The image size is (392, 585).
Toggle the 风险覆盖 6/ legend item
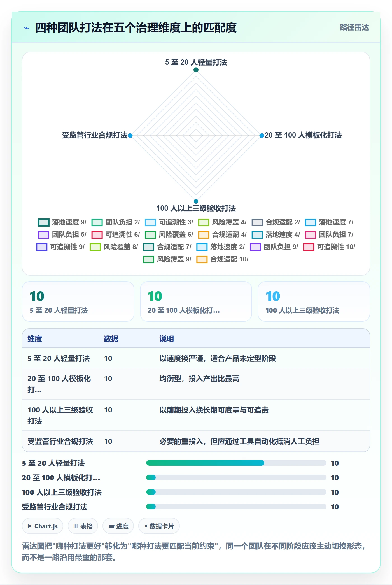click(x=169, y=235)
